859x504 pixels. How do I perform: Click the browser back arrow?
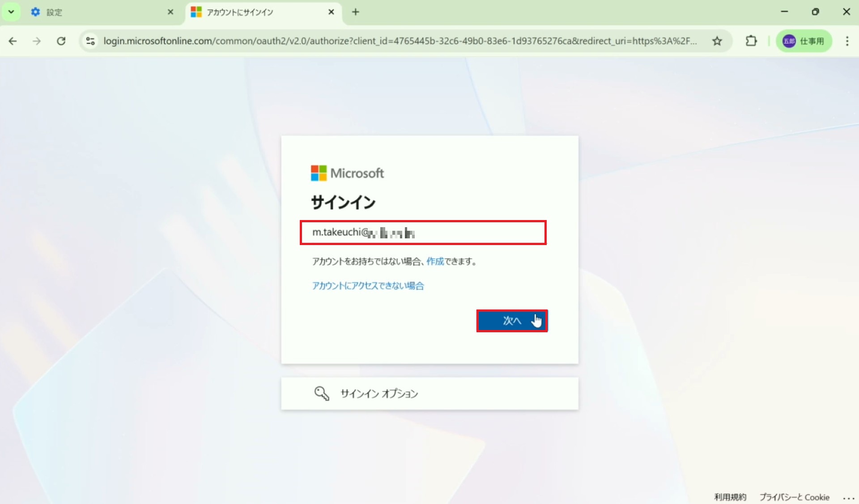pyautogui.click(x=13, y=41)
